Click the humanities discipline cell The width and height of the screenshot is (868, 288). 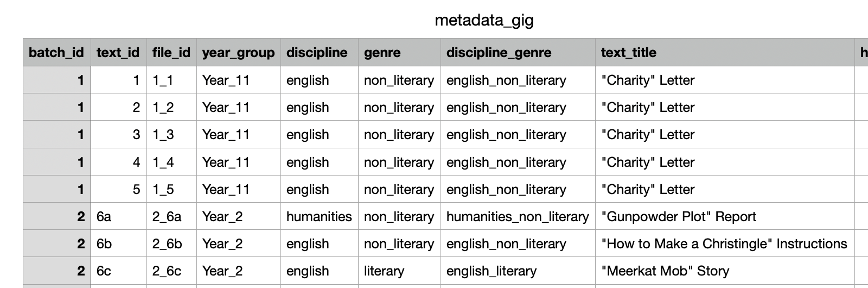click(319, 217)
